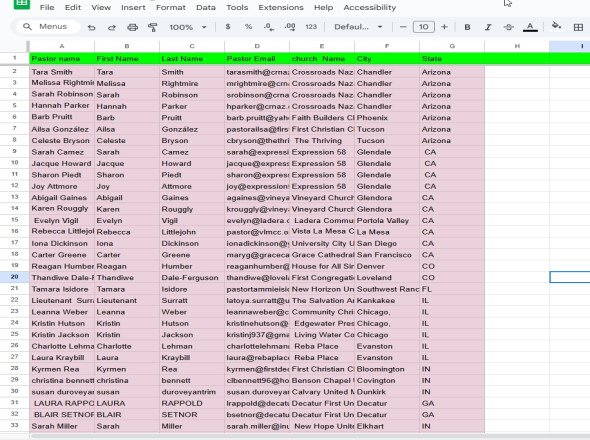This screenshot has width=590, height=440.
Task: Open the text color picker
Action: pyautogui.click(x=530, y=27)
